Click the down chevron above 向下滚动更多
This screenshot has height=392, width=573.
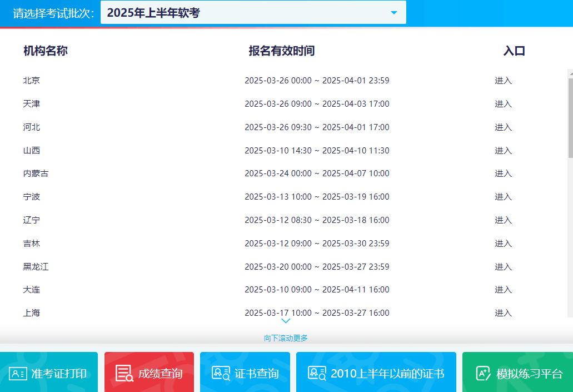pos(286,321)
